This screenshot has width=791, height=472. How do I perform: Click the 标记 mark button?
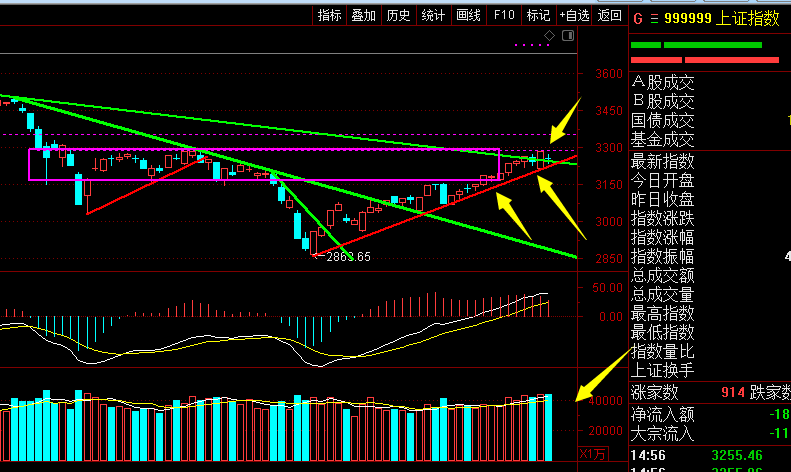(x=538, y=16)
